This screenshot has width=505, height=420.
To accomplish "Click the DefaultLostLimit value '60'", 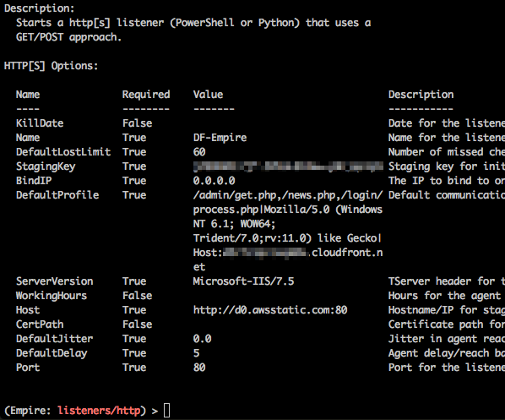I will pos(199,152).
